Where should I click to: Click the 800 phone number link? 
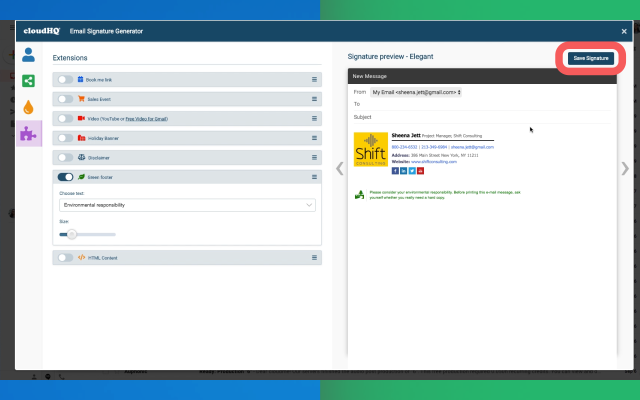(404, 147)
